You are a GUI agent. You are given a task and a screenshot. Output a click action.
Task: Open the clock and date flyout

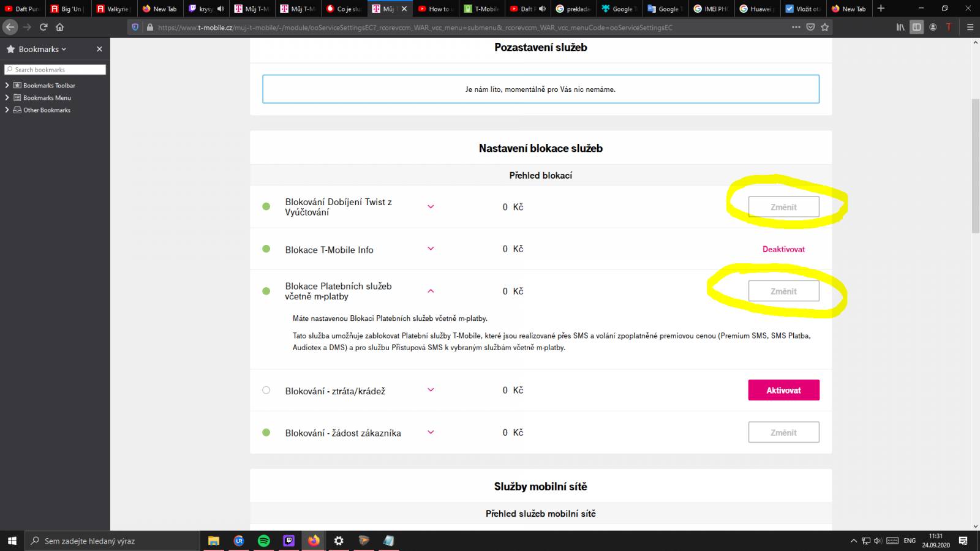tap(935, 541)
